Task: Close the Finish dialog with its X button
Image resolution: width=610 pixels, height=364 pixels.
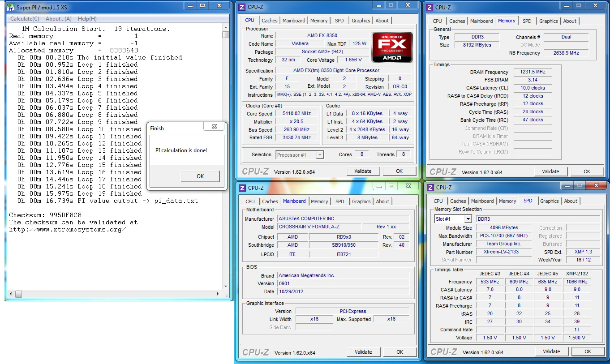Action: pyautogui.click(x=214, y=128)
